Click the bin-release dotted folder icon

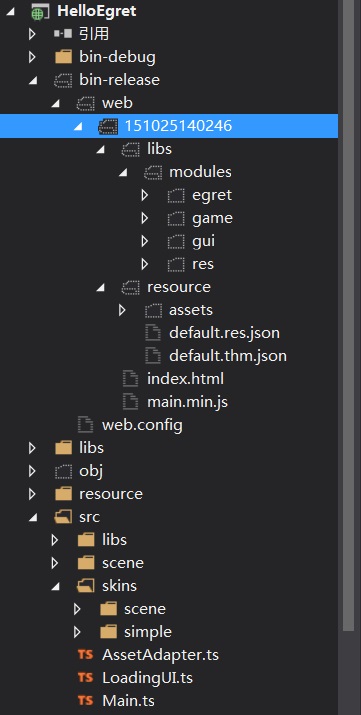coord(63,80)
